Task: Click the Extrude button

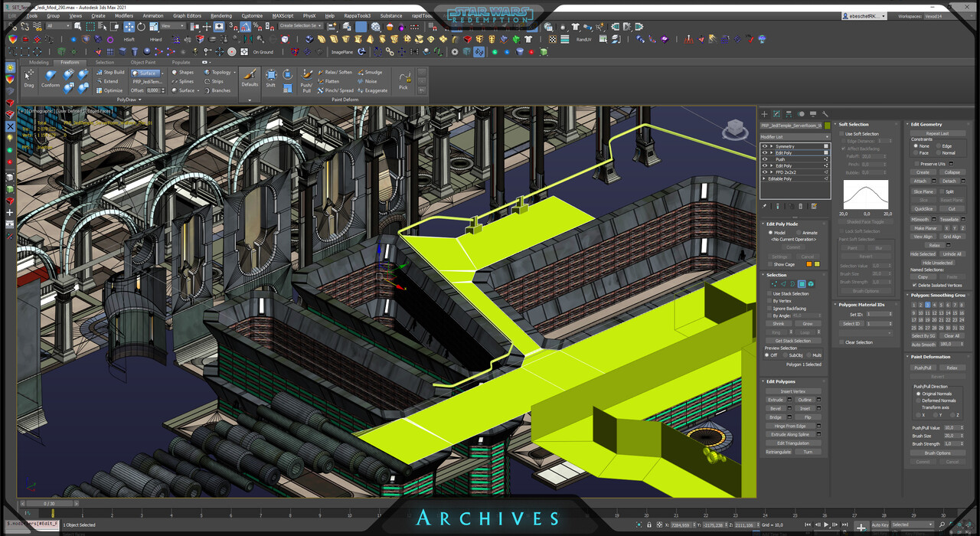Action: (x=776, y=400)
